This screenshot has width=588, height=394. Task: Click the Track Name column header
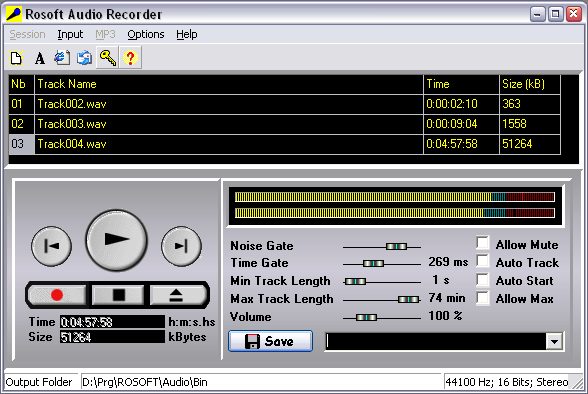229,84
